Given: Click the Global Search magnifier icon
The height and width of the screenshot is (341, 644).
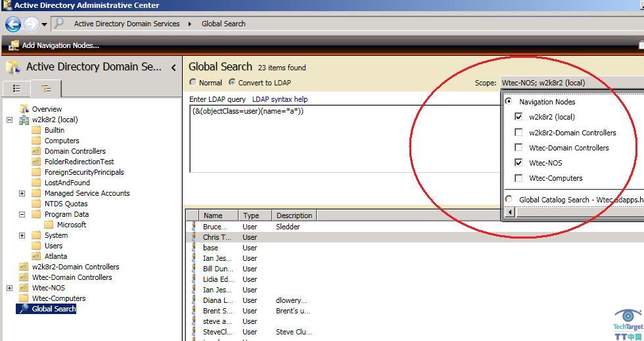Looking at the screenshot, I should (24, 309).
